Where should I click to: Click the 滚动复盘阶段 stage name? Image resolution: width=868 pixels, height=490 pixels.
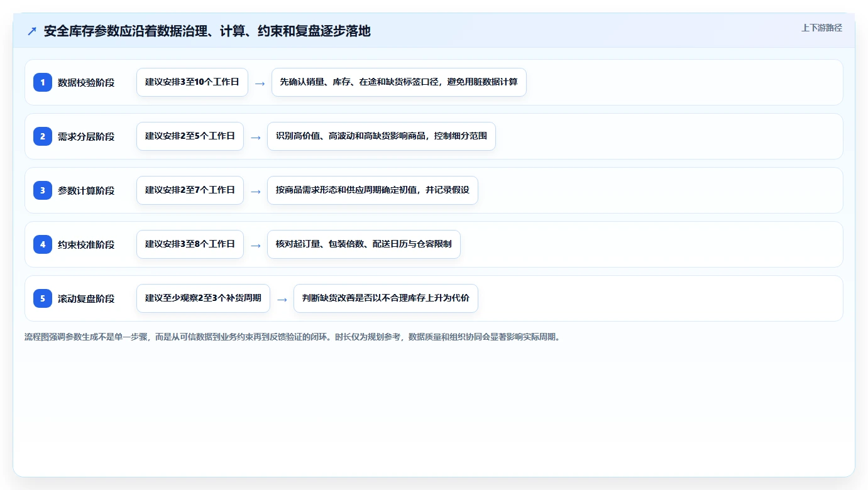pos(86,298)
